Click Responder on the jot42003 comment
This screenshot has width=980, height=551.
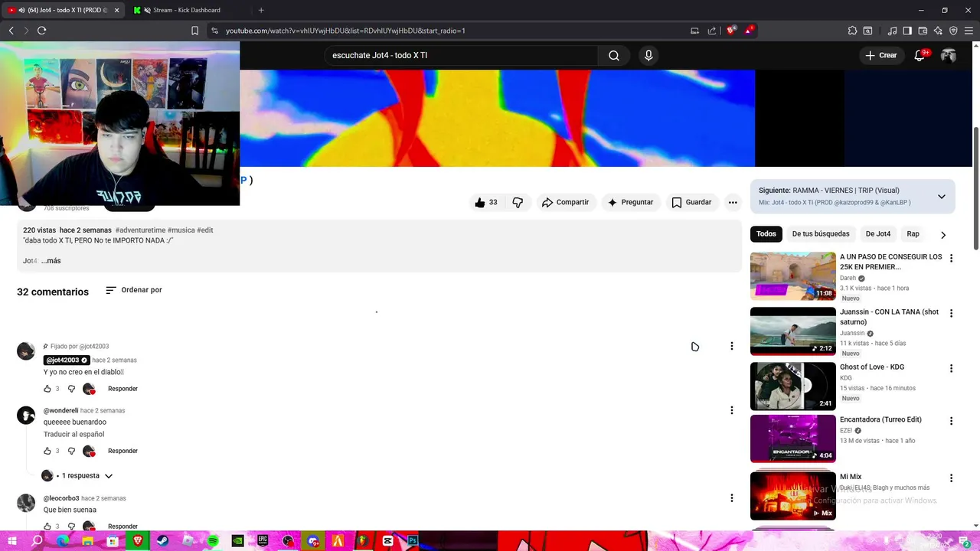click(x=122, y=389)
